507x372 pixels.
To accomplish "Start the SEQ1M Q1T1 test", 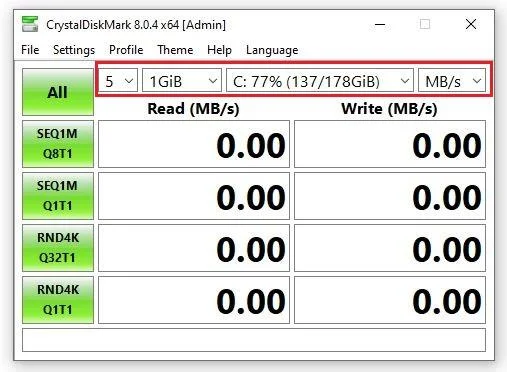I will coord(58,196).
